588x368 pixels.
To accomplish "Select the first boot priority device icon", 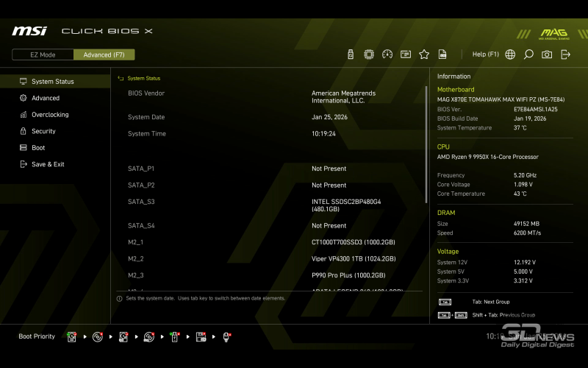I will click(x=72, y=337).
